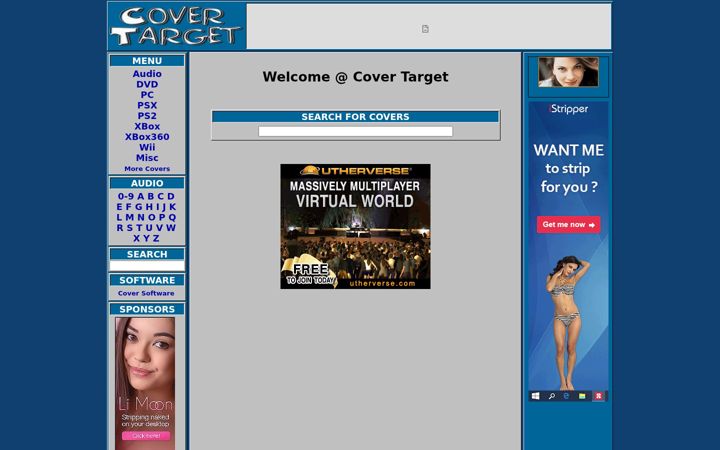
Task: Open the Audio covers menu link
Action: [x=147, y=74]
